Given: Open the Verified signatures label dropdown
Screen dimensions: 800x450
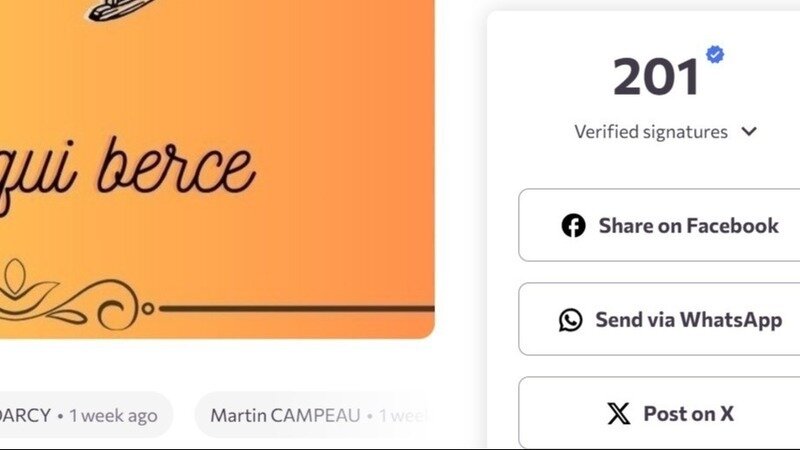Looking at the screenshot, I should pos(651,132).
